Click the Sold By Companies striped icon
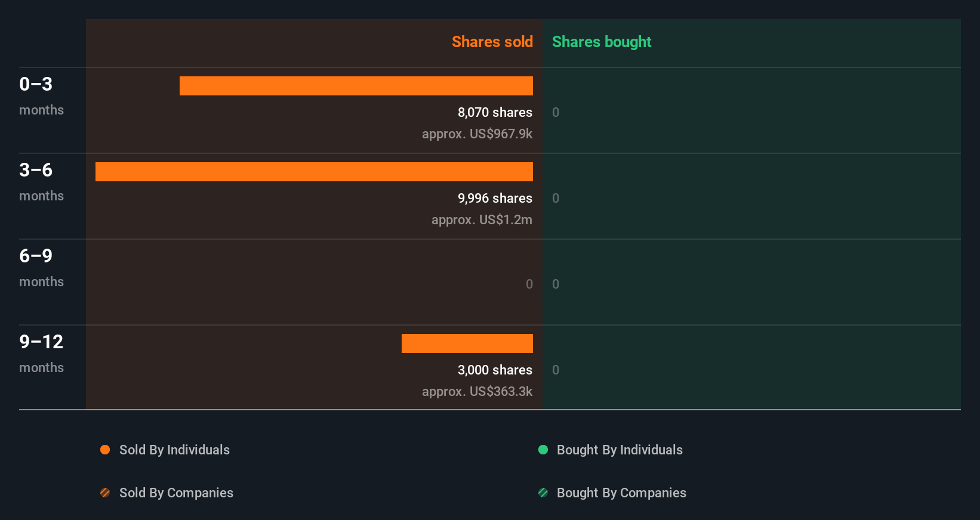Viewport: 980px width, 520px height. tap(105, 493)
